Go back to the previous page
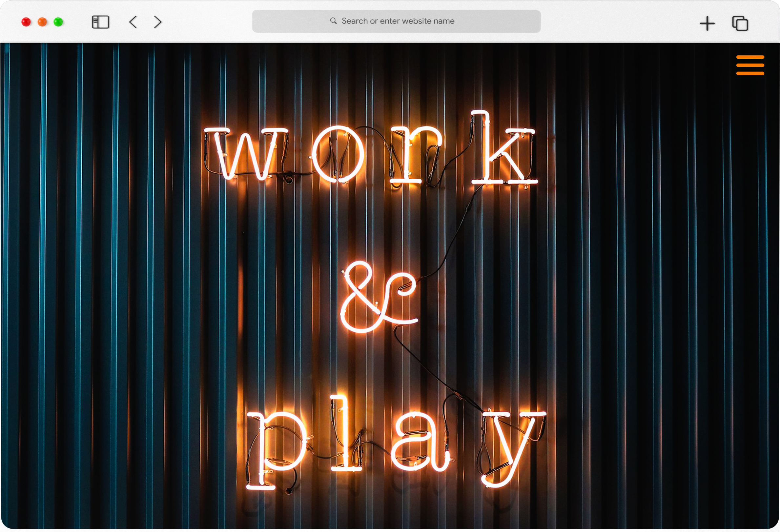Image resolution: width=780 pixels, height=532 pixels. coord(133,22)
